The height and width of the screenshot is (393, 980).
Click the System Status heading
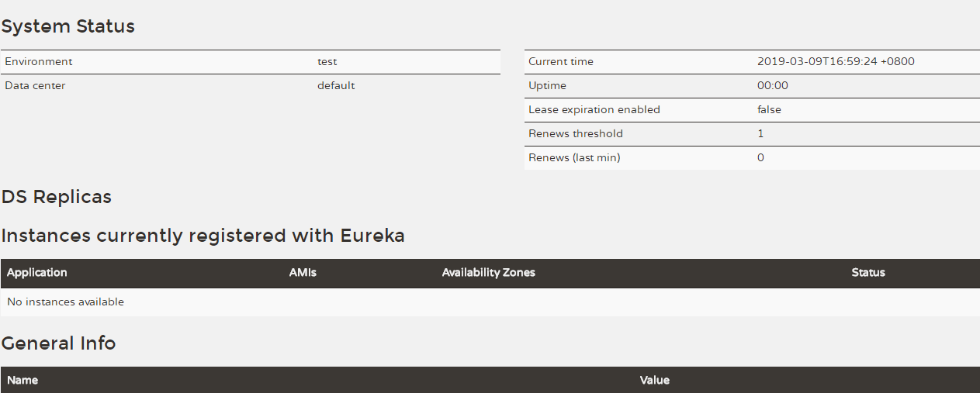68,26
